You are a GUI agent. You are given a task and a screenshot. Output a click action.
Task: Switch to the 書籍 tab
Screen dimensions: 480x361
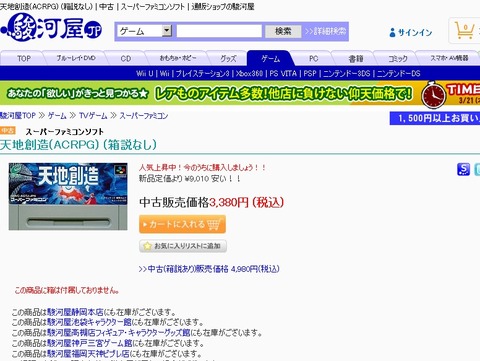(355, 59)
